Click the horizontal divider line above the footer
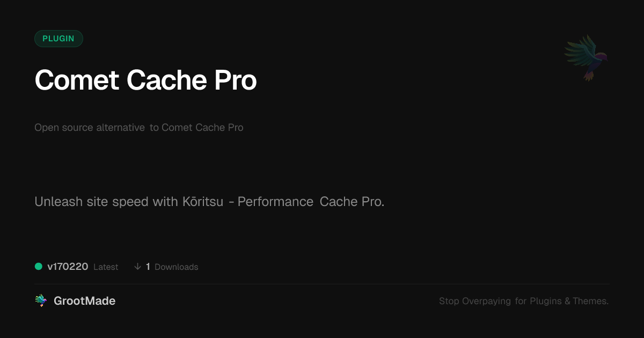This screenshot has width=644, height=338. point(322,284)
